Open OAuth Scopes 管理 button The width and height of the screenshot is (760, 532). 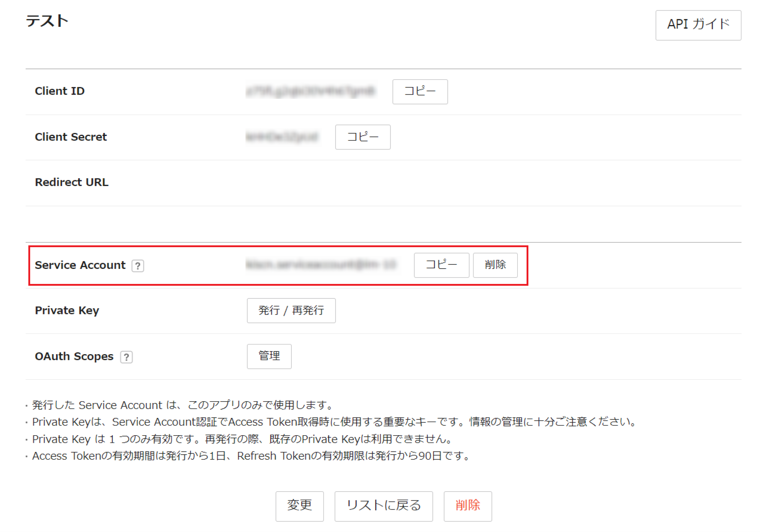click(x=269, y=356)
